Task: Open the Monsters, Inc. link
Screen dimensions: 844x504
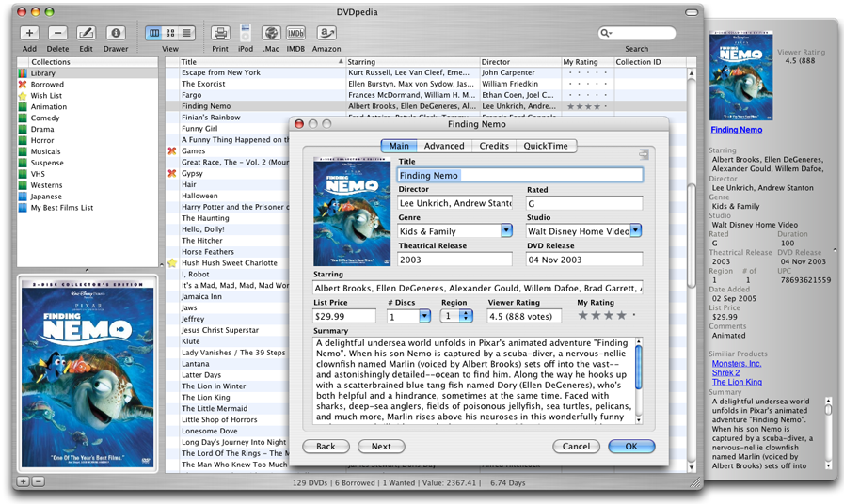Action: (737, 364)
